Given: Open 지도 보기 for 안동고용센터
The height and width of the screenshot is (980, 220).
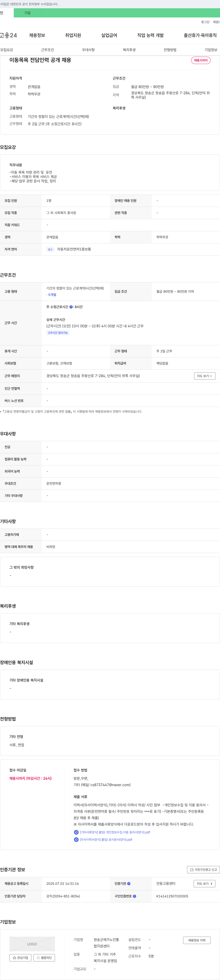Looking at the screenshot, I should pyautogui.click(x=205, y=883).
